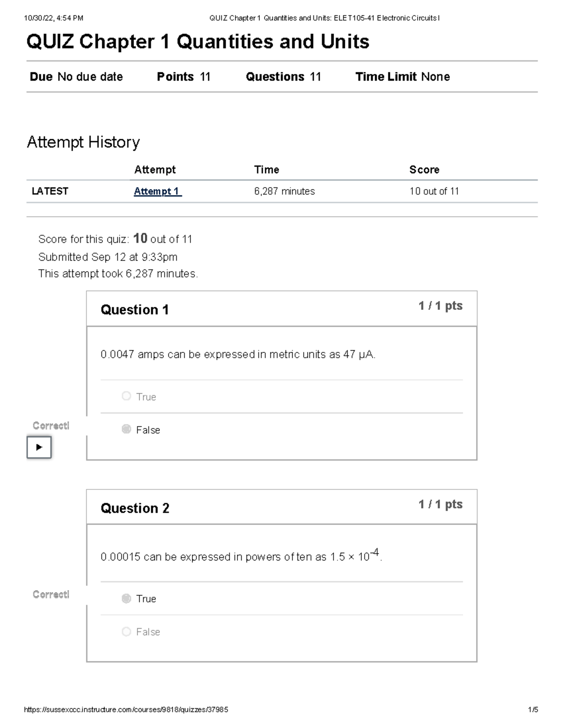Click the LATEST row label

click(x=50, y=191)
